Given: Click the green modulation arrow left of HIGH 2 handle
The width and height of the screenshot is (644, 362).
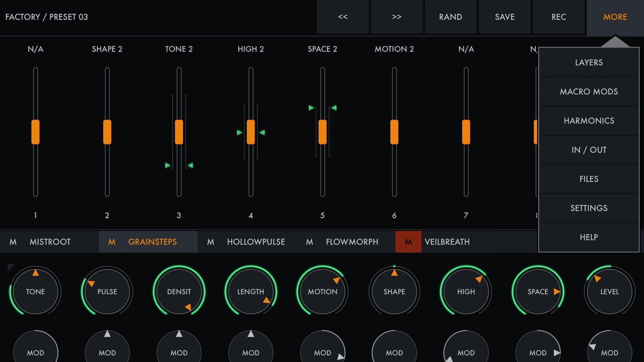Looking at the screenshot, I should [239, 132].
